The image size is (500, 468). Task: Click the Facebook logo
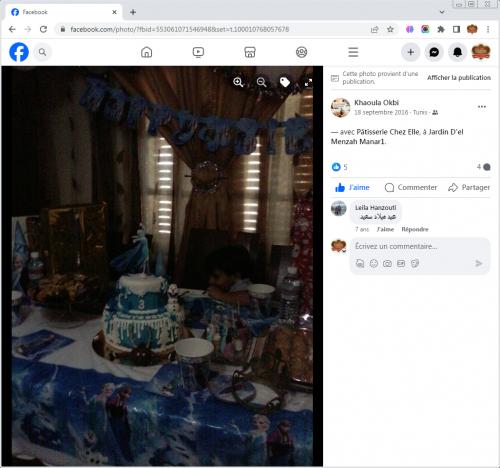point(19,52)
